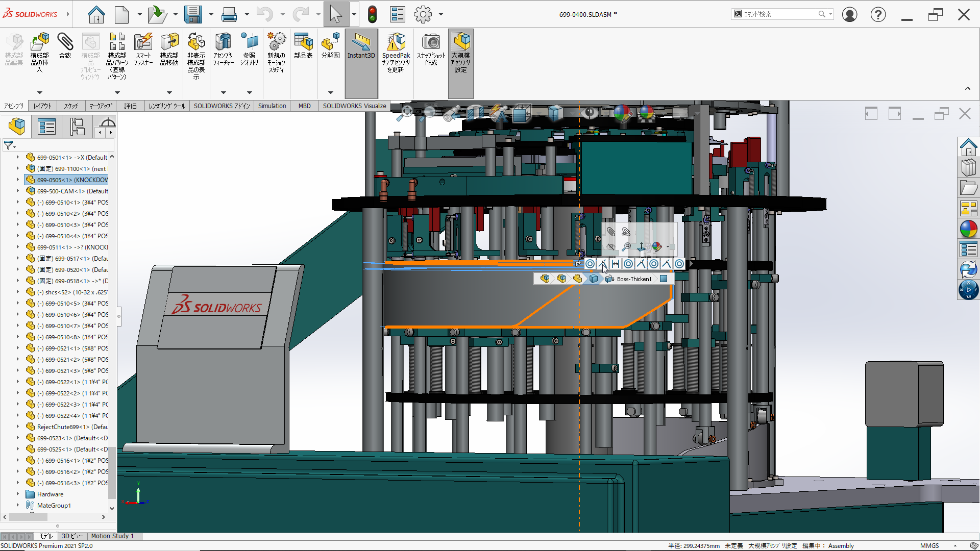The height and width of the screenshot is (551, 980).
Task: Switch to the Simulation tab
Action: (x=272, y=106)
